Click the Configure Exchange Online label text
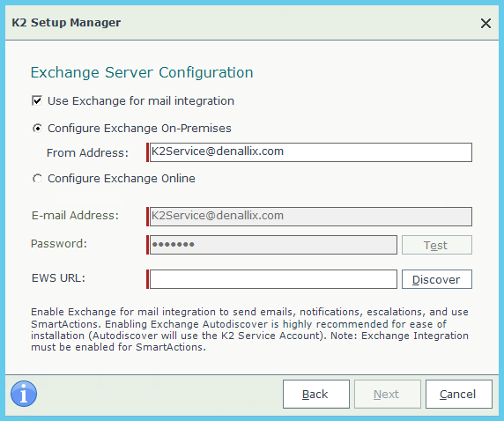504x421 pixels. (x=122, y=179)
